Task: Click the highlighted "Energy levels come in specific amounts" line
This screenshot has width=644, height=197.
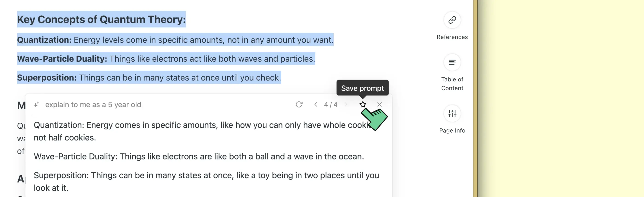Action: 175,40
